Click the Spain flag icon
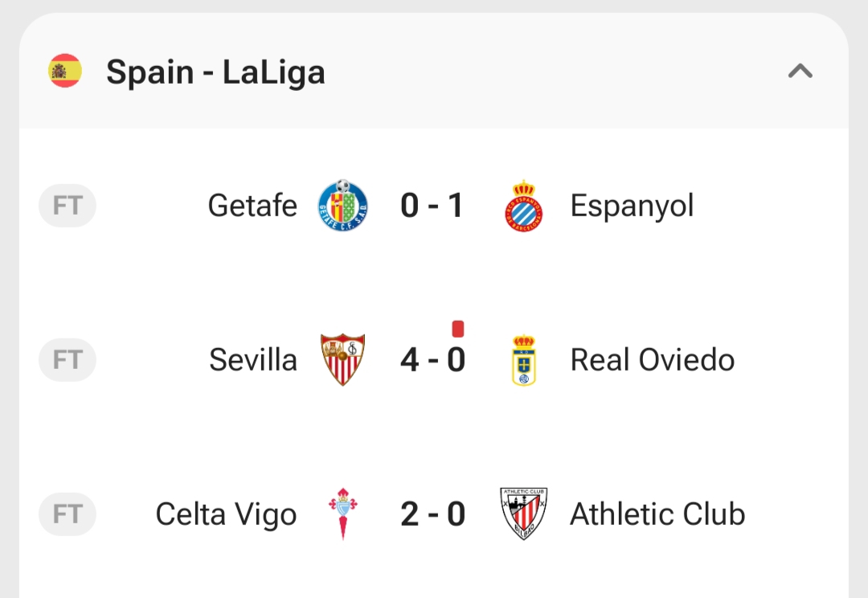Screen dimensions: 868x598 tap(65, 72)
